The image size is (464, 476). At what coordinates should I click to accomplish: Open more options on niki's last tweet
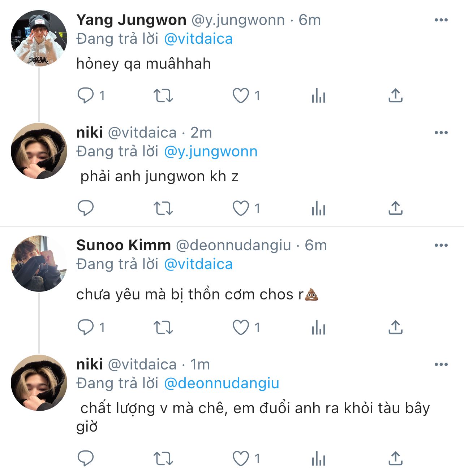pos(441,364)
